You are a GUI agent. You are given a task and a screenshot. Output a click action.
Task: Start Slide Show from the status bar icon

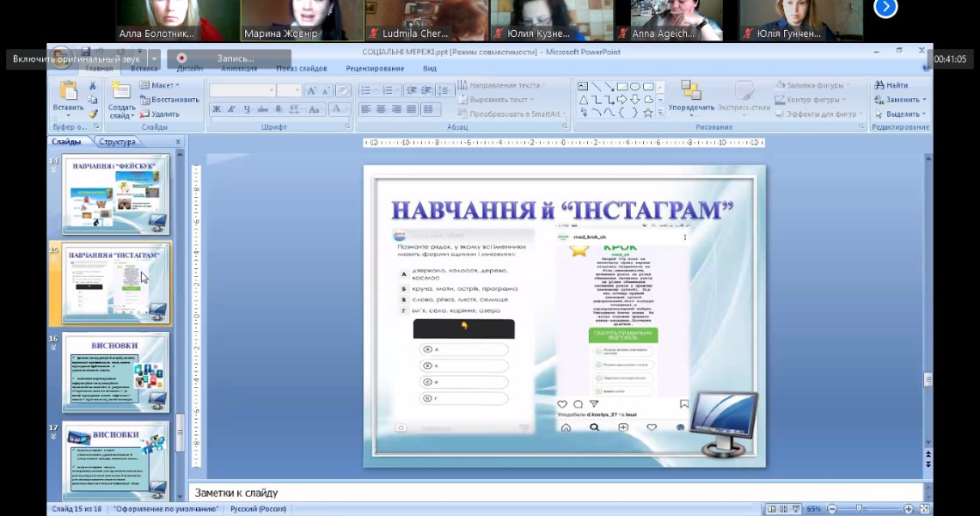point(796,509)
